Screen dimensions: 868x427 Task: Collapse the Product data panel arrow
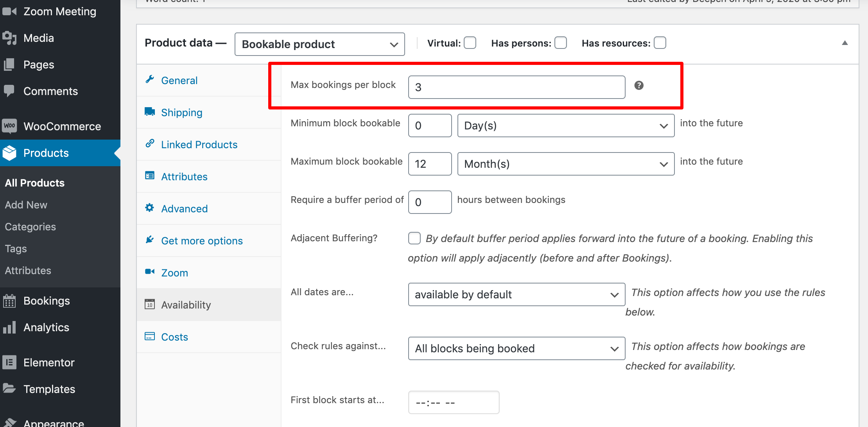845,43
